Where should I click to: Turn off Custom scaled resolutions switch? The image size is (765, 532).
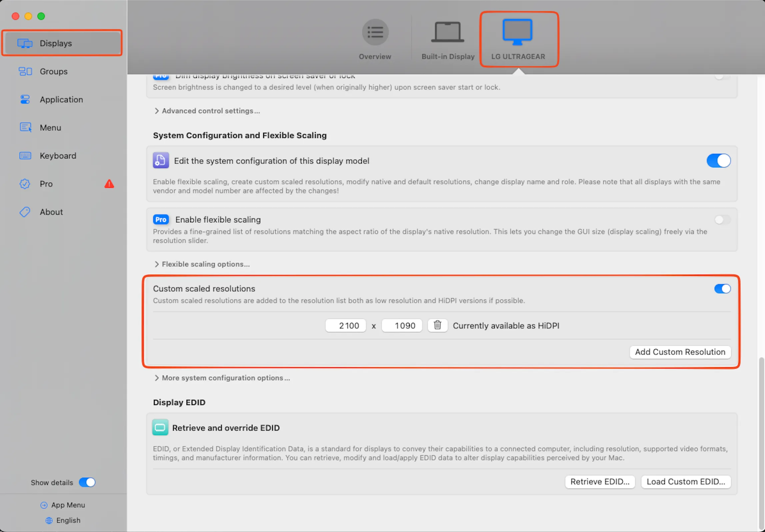pyautogui.click(x=722, y=289)
